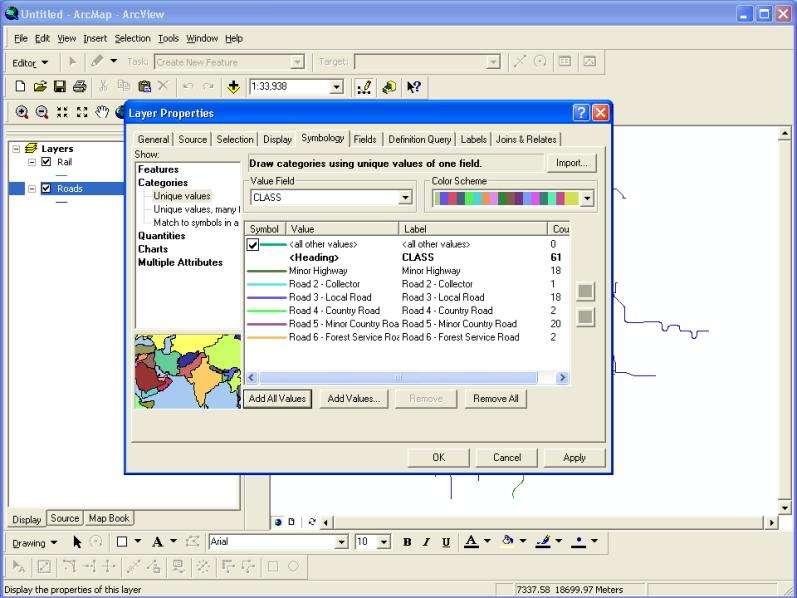
Task: Select the New Rectangle drawing tool
Action: [122, 542]
